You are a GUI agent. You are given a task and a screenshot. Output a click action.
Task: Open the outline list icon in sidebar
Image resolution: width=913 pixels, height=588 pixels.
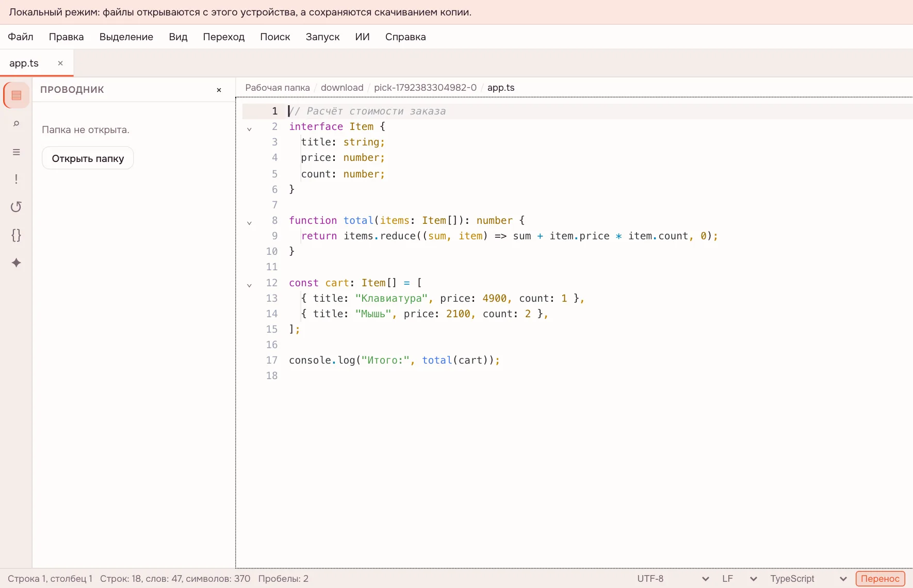(x=17, y=152)
